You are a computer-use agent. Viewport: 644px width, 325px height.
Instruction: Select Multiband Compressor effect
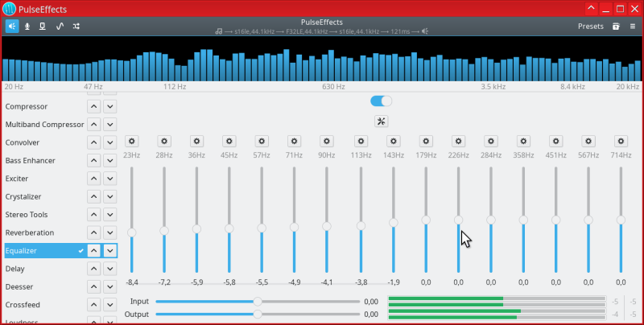click(44, 125)
